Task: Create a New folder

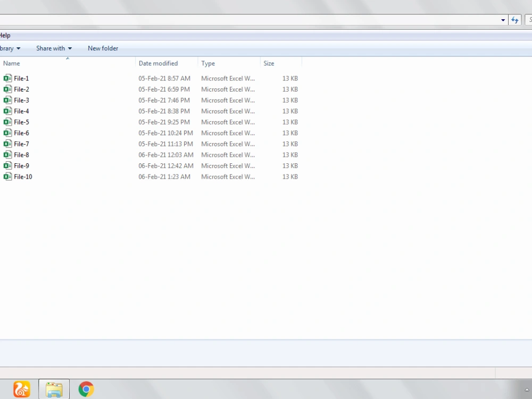Action: coord(103,48)
